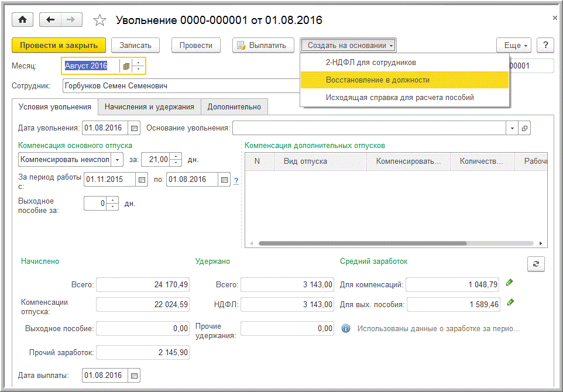
Task: Switch to Начисления и удержания tab
Action: [149, 106]
